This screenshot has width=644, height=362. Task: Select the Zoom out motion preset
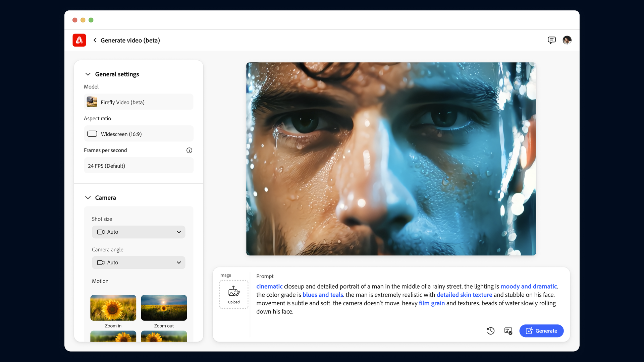tap(164, 307)
